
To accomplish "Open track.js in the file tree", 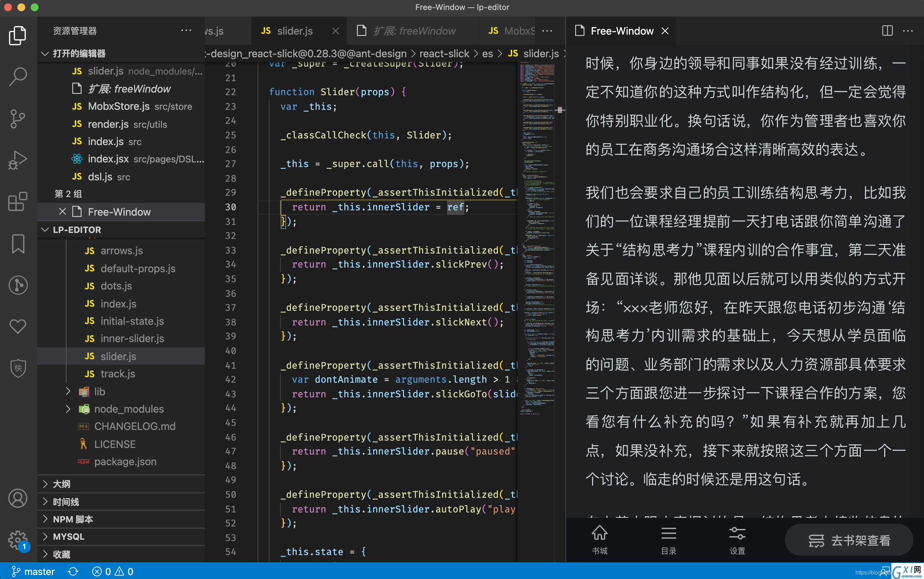I will click(x=121, y=373).
